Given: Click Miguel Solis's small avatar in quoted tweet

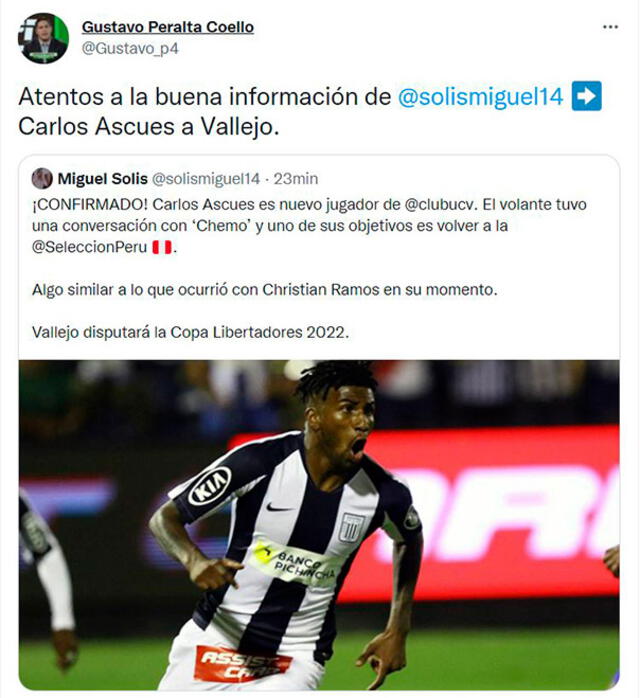Looking at the screenshot, I should coord(42,179).
